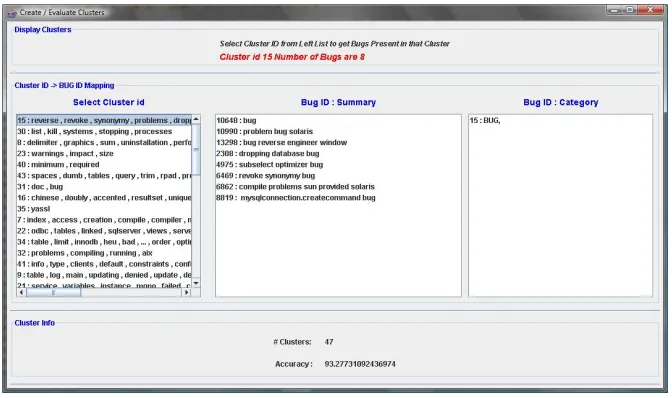The width and height of the screenshot is (672, 398).
Task: Minimize the Create / Evaluate Clusters window
Action: pos(614,10)
